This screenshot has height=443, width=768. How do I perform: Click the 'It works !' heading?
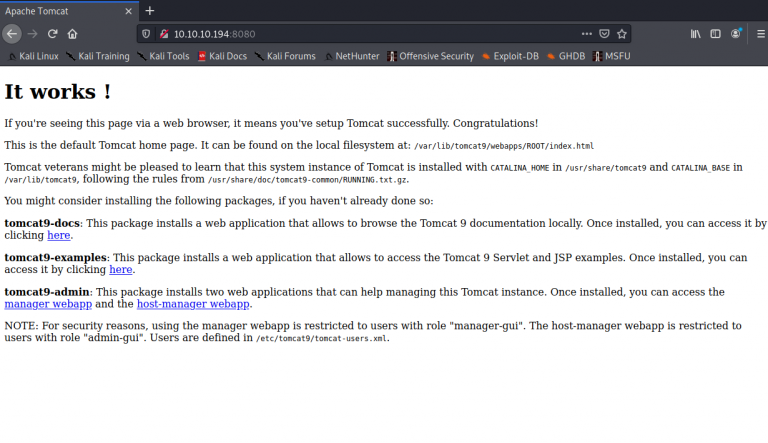(58, 92)
